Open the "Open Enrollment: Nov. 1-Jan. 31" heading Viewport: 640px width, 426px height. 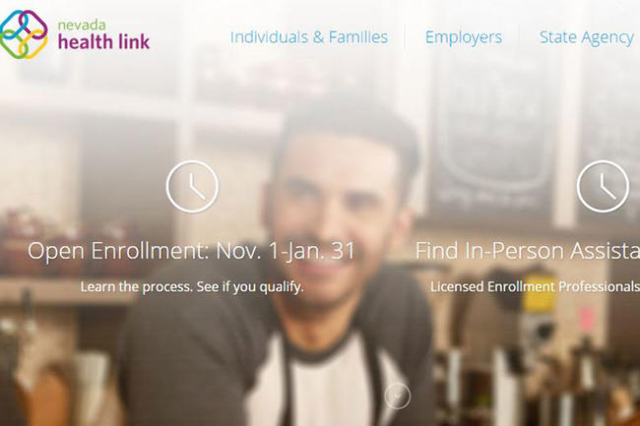pos(191,251)
